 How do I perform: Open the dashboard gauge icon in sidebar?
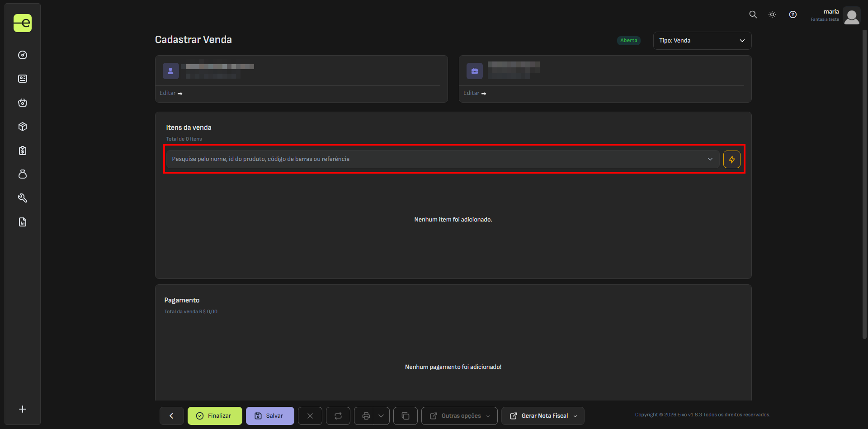click(23, 55)
